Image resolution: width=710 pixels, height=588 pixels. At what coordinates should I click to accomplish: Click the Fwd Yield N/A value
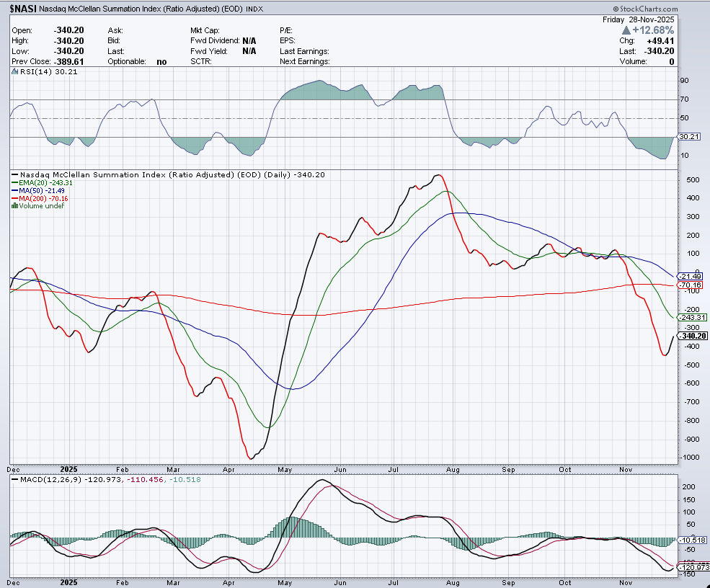tap(249, 51)
